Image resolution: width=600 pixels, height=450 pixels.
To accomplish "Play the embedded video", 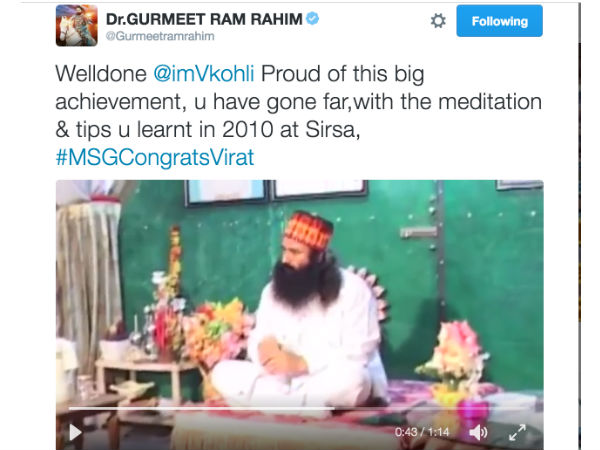I will pos(75,432).
